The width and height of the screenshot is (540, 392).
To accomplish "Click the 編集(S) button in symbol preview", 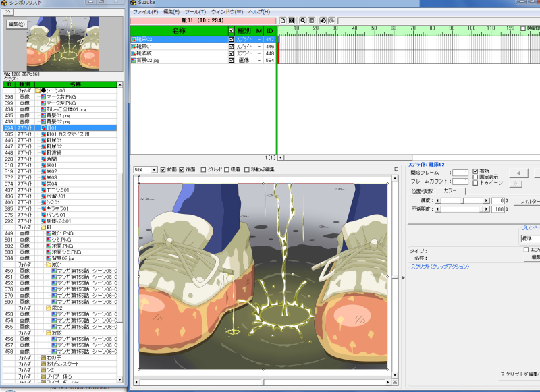I will tap(16, 24).
